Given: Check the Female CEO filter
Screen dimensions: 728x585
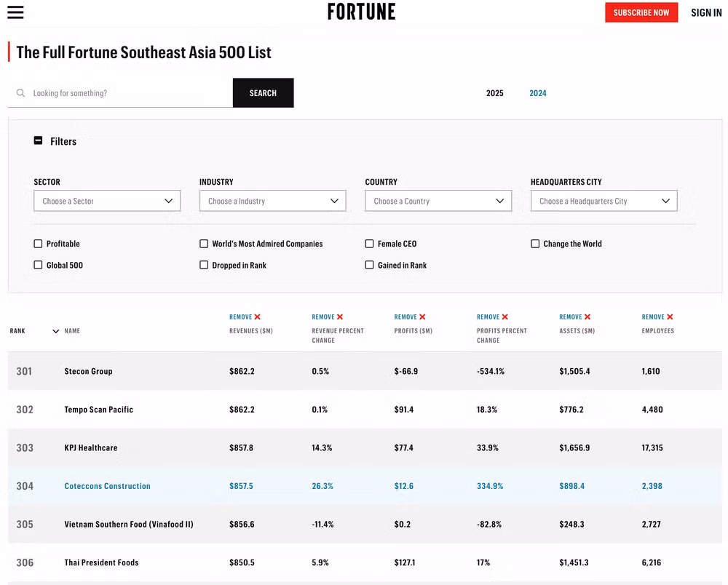Looking at the screenshot, I should [370, 244].
